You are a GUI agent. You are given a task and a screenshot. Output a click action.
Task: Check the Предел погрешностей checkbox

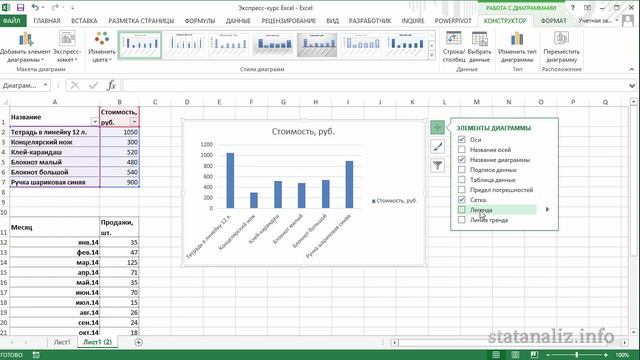tap(462, 189)
